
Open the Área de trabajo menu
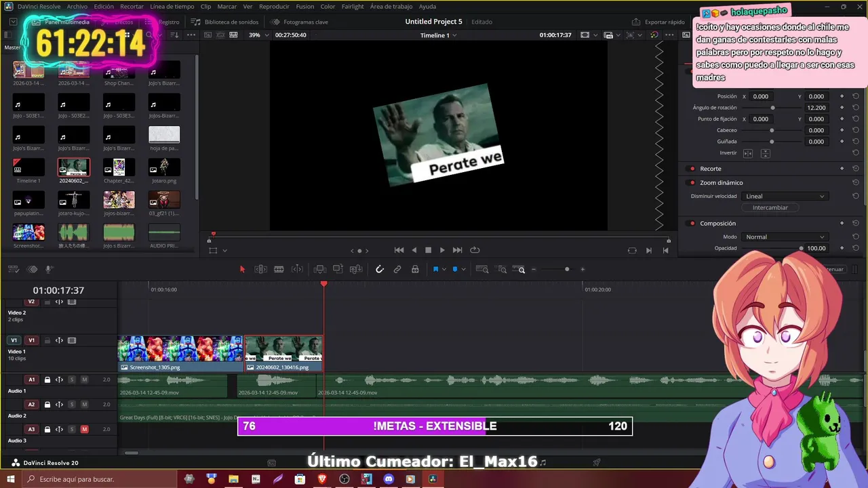pos(391,6)
